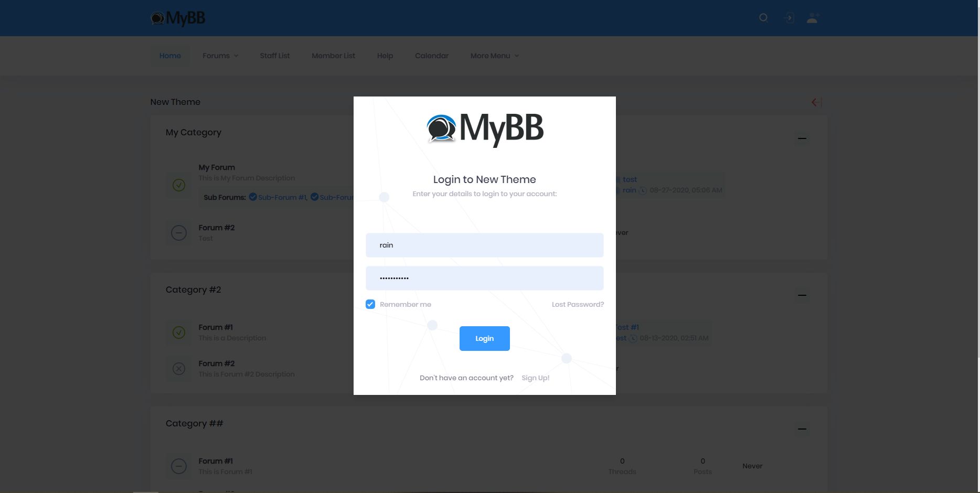Click the Lost Password? link
Image resolution: width=980 pixels, height=493 pixels.
click(x=578, y=304)
